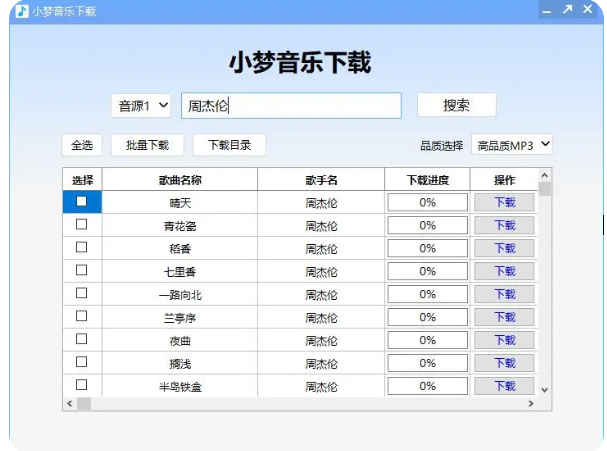Minimize the 小梦音乐下载 window
This screenshot has height=451, width=607.
pyautogui.click(x=547, y=12)
